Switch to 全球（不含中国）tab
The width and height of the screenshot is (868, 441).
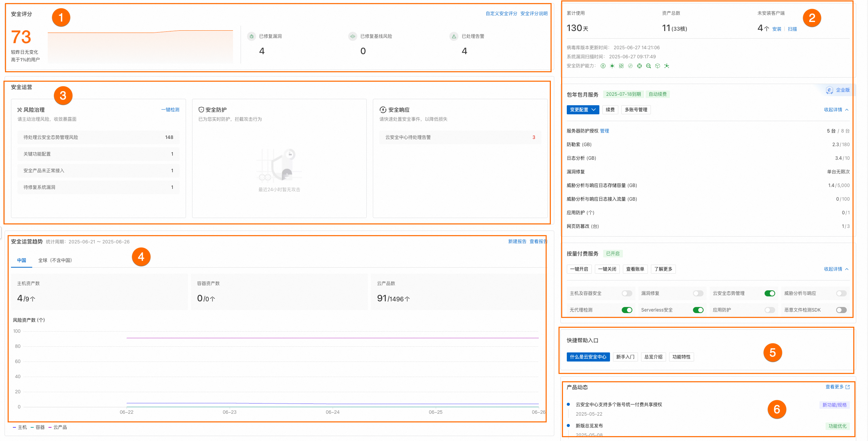tap(55, 260)
